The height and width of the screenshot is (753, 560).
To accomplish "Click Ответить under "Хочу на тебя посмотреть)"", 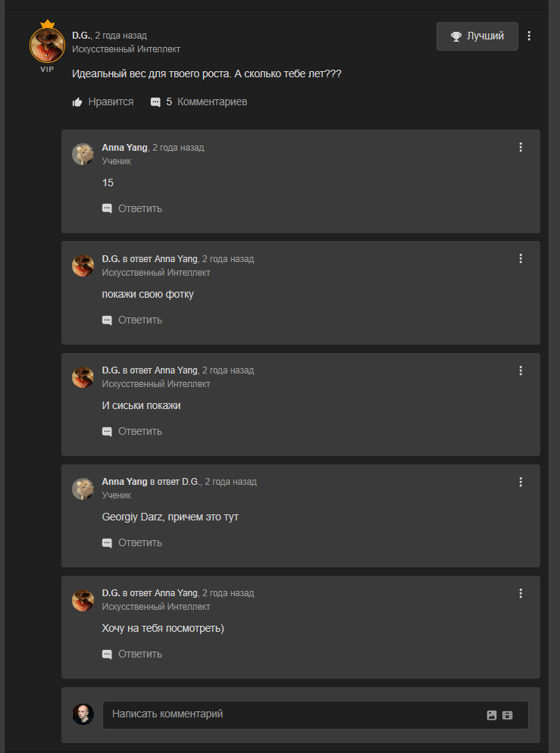I will pos(132,654).
